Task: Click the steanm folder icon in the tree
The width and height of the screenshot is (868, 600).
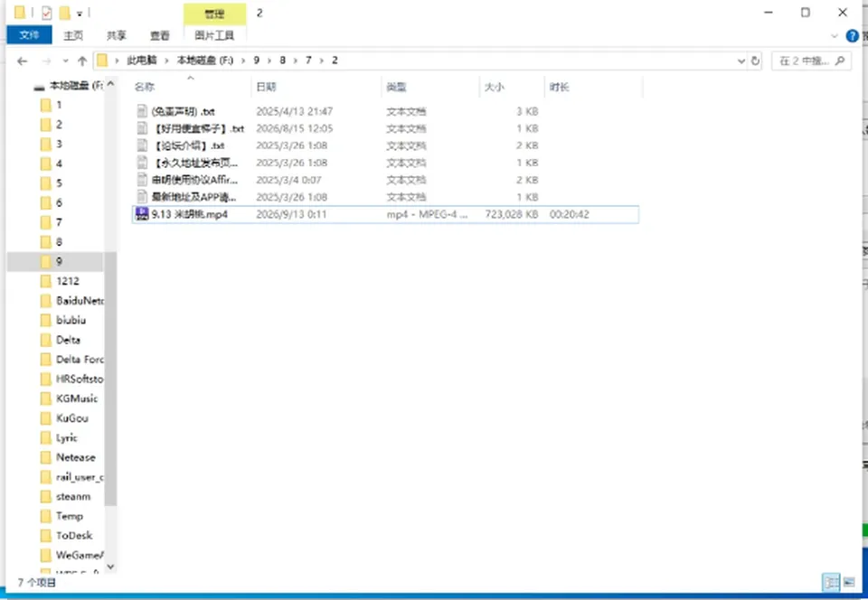Action: click(46, 496)
